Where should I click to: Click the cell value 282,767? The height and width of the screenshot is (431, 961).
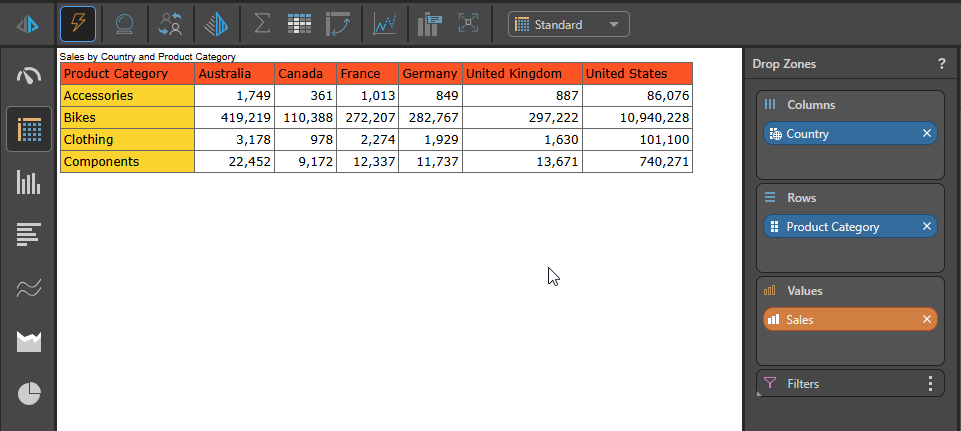coord(431,118)
